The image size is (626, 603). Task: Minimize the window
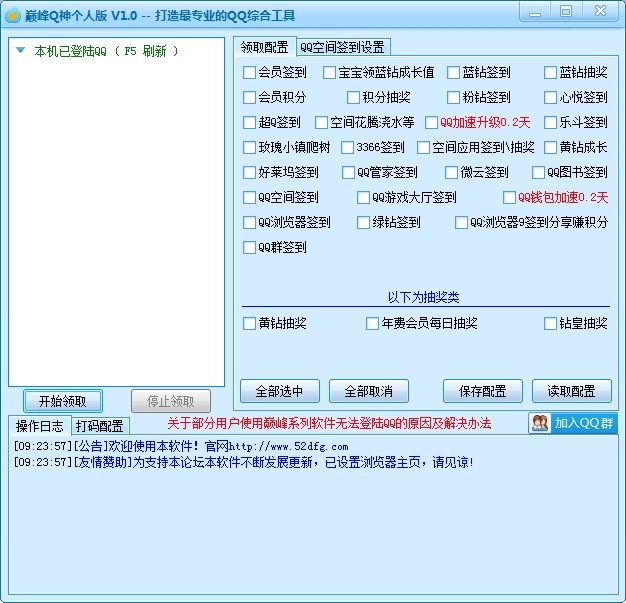pos(535,12)
